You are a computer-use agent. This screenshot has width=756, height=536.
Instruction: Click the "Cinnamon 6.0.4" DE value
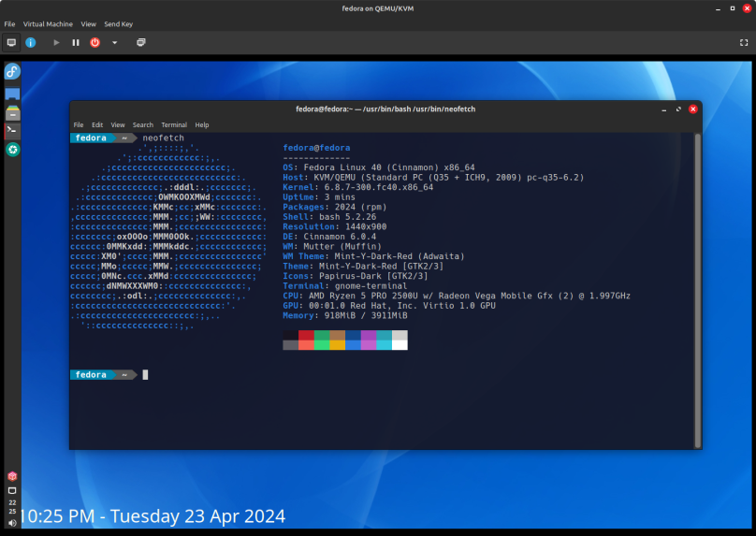point(340,237)
